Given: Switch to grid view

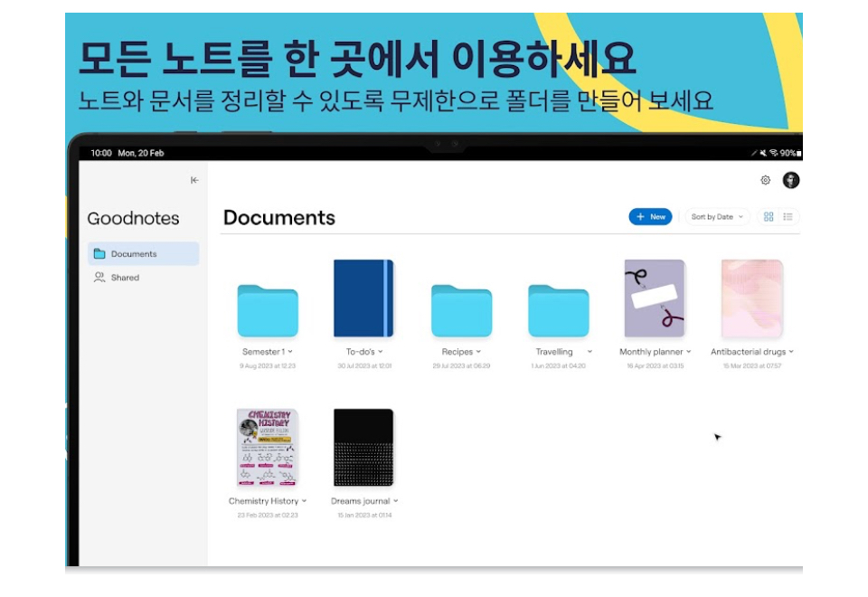Looking at the screenshot, I should tap(769, 216).
